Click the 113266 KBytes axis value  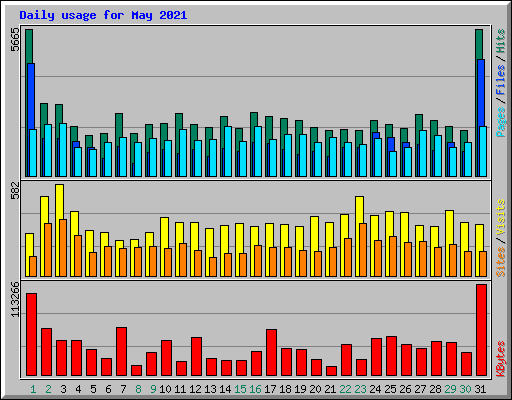click(15, 299)
